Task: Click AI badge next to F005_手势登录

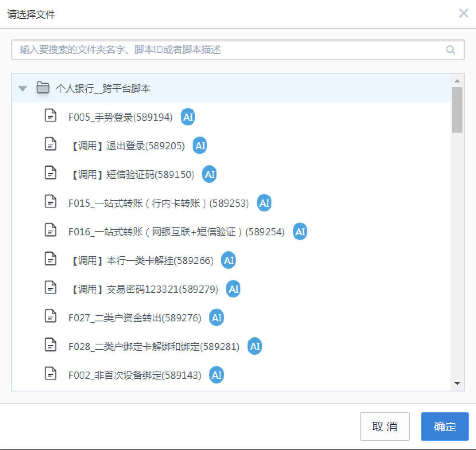Action: click(188, 117)
